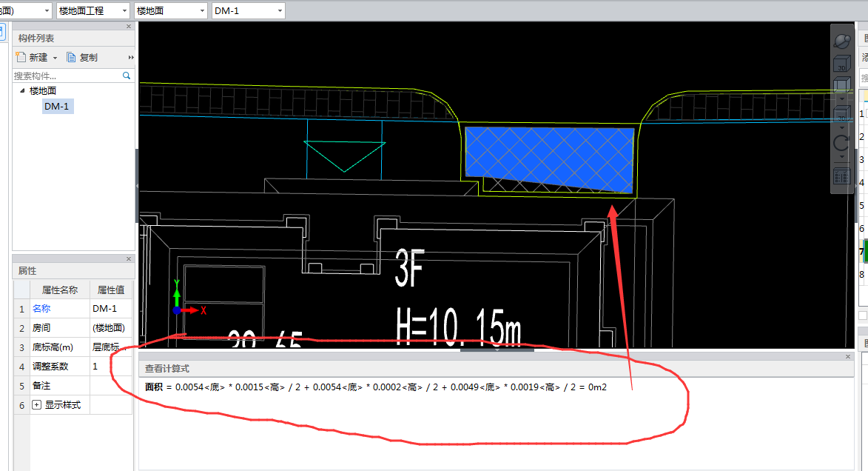
Task: Click the magnifier search icon
Action: tap(127, 76)
